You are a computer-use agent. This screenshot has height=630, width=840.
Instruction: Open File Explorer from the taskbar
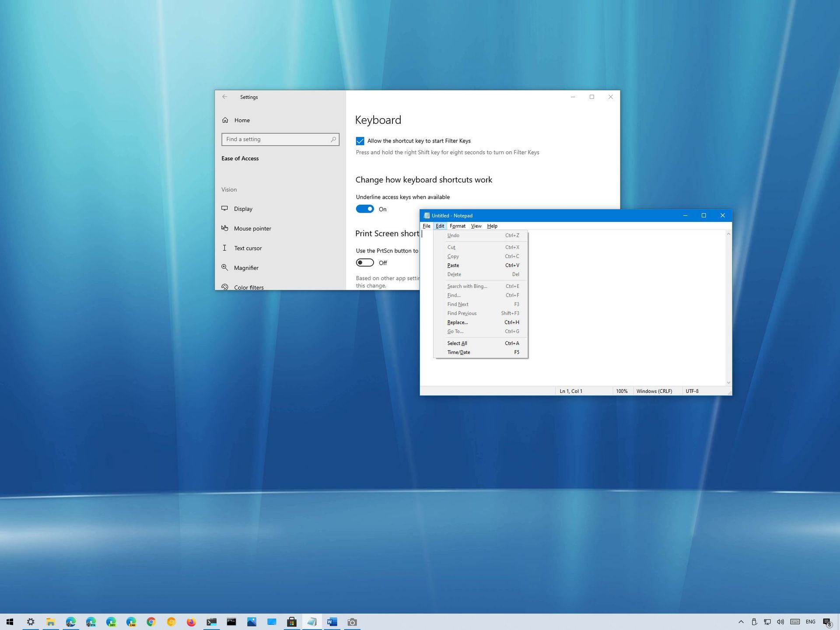tap(50, 622)
